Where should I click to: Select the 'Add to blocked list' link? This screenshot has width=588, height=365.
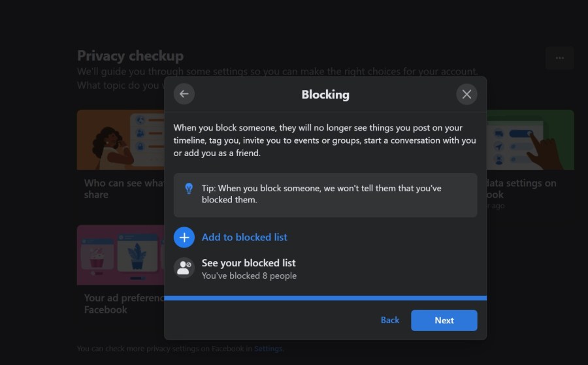tap(244, 237)
